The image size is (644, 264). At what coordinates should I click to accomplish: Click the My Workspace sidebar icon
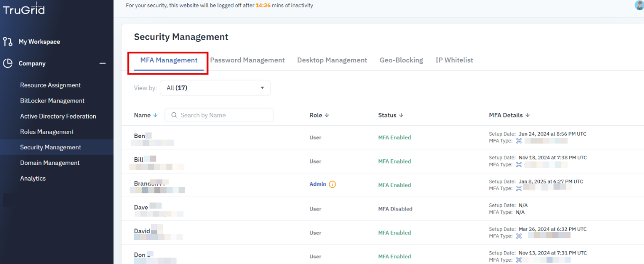pyautogui.click(x=8, y=42)
